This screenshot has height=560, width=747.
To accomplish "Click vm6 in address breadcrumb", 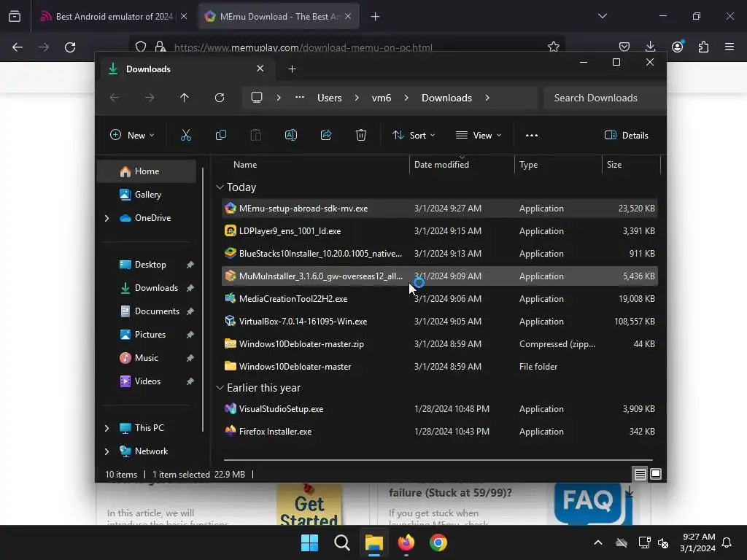I will point(381,98).
